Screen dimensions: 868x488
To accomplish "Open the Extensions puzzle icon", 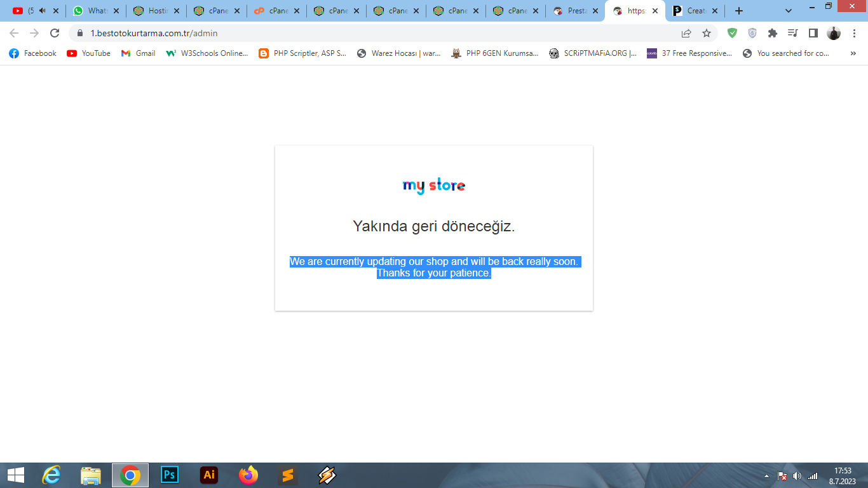I will pos(773,33).
